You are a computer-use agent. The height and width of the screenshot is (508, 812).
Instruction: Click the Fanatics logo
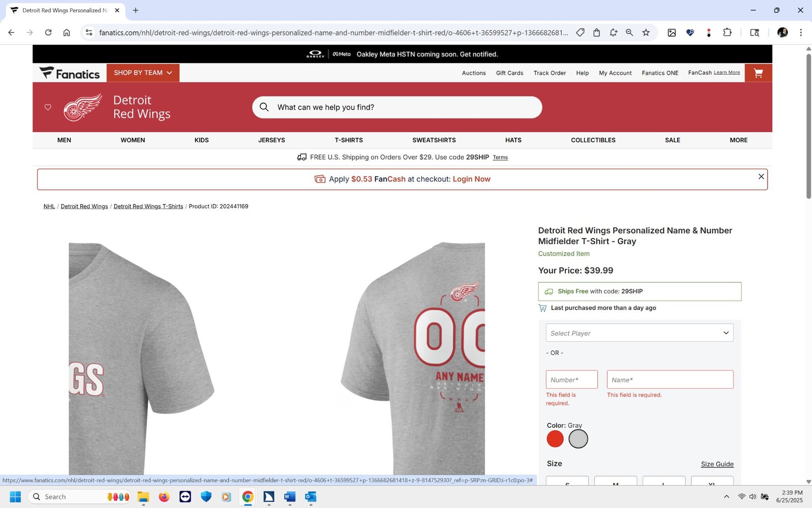pyautogui.click(x=70, y=74)
